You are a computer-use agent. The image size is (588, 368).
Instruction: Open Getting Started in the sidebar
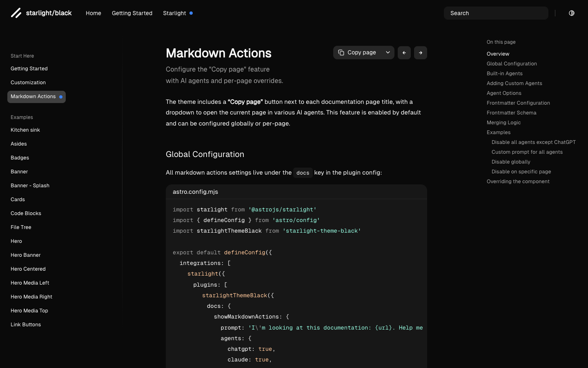click(x=29, y=69)
